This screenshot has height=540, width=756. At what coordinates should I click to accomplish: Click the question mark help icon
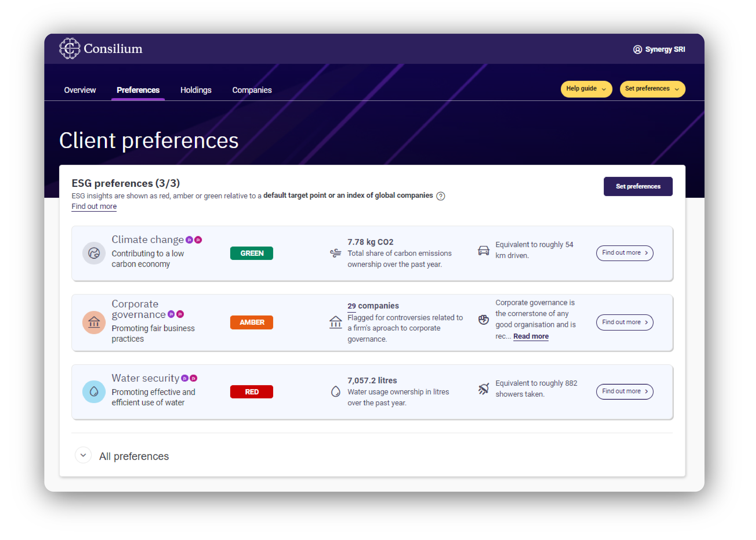pos(440,196)
